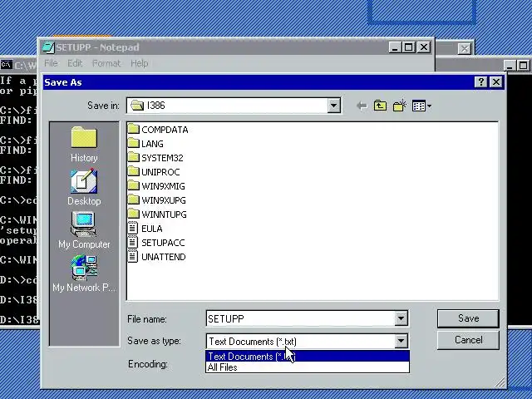Click the UNATTEND file name
Viewport: 532px width, 399px height.
164,257
